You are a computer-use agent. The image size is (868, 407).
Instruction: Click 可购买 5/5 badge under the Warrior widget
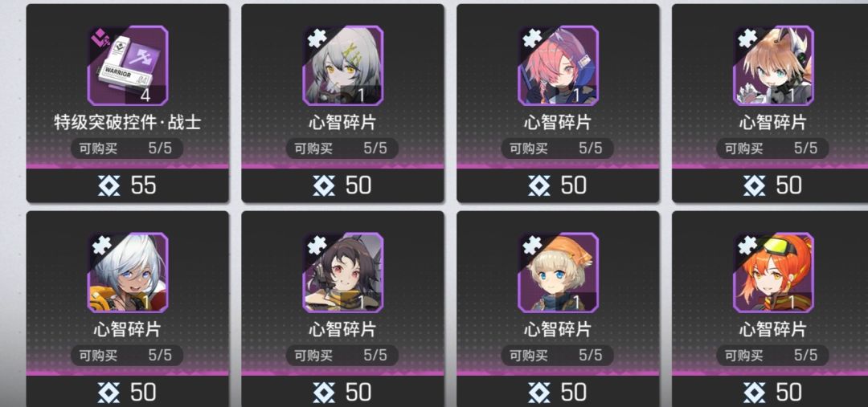tap(127, 149)
